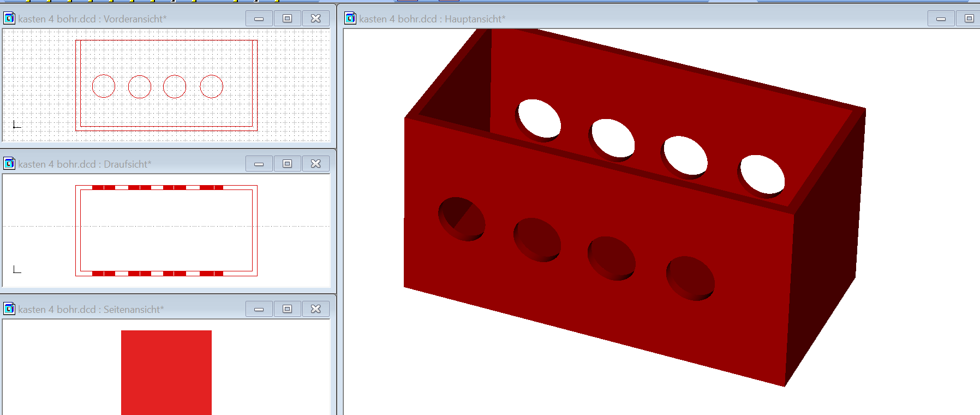The height and width of the screenshot is (415, 980).
Task: Maximize the Hauptansicht 3D view window
Action: pyautogui.click(x=969, y=19)
